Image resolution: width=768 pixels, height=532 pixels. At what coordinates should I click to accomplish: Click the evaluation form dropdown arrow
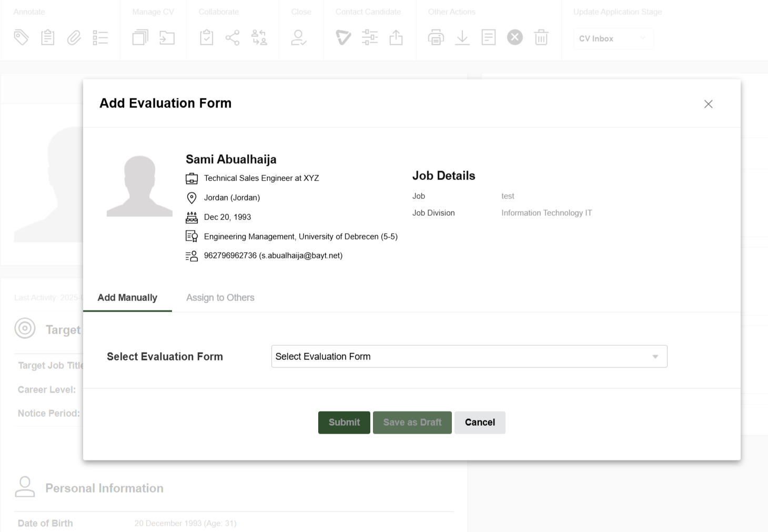pyautogui.click(x=655, y=357)
